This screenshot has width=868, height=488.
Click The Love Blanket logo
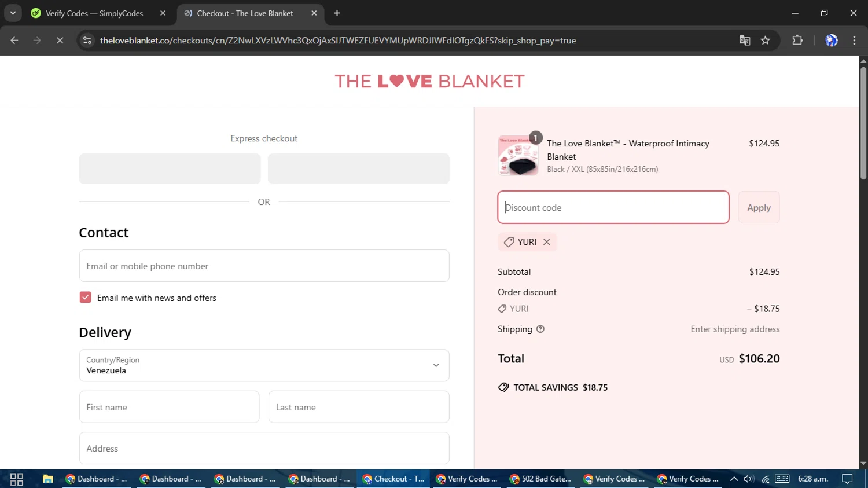[x=429, y=82]
